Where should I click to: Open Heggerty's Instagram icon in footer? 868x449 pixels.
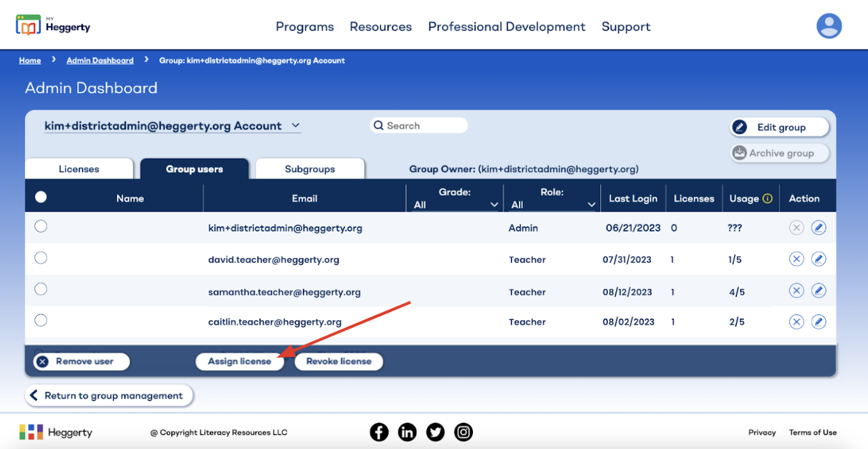point(463,432)
